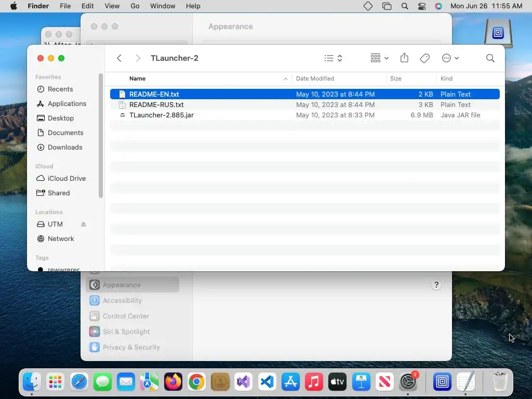Open Recents in the sidebar

[x=60, y=89]
